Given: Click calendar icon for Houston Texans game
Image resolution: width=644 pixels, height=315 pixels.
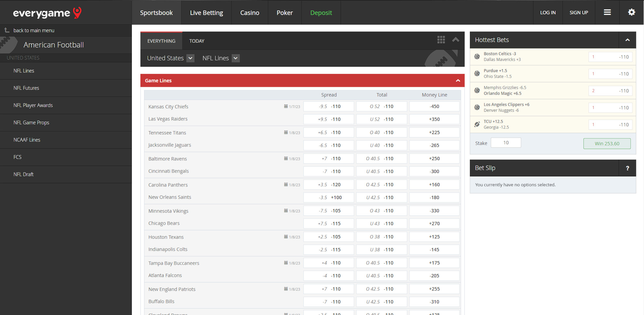Looking at the screenshot, I should point(286,237).
